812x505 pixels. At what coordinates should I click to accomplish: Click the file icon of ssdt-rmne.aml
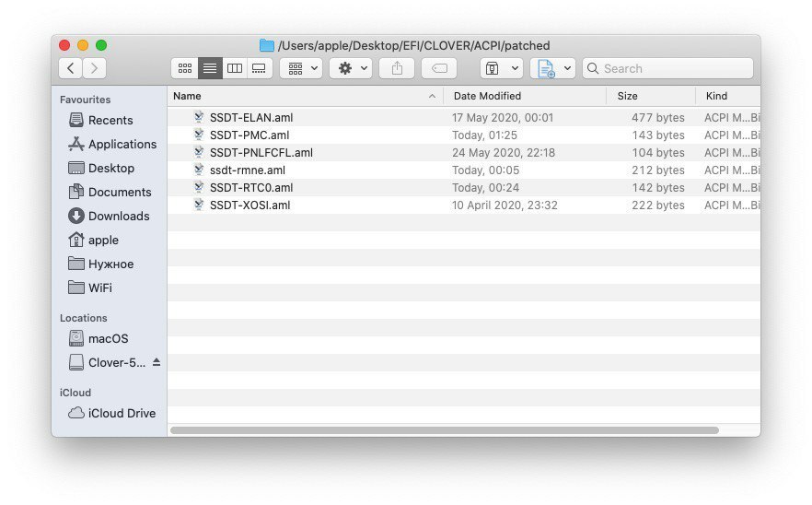point(198,170)
